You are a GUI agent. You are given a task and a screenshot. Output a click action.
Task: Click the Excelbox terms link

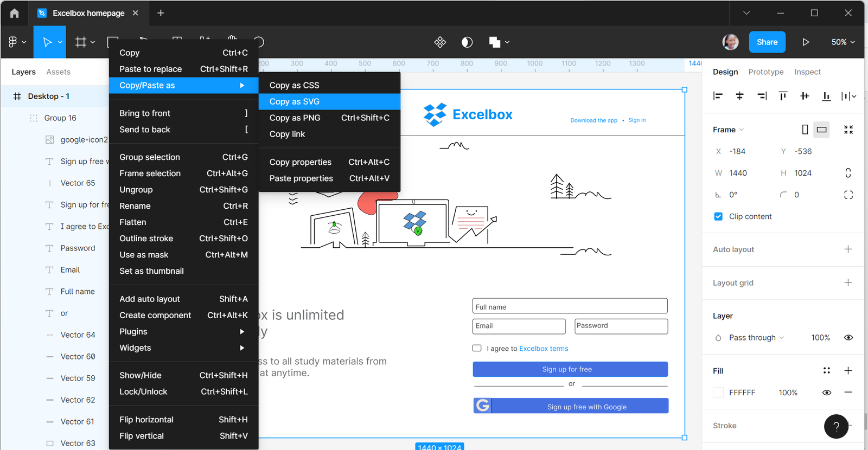pos(544,349)
